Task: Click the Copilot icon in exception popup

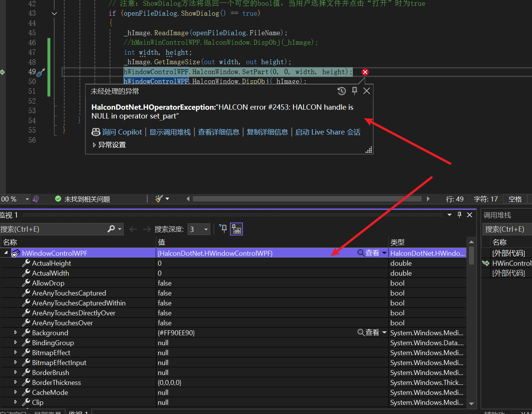Action: pyautogui.click(x=96, y=132)
